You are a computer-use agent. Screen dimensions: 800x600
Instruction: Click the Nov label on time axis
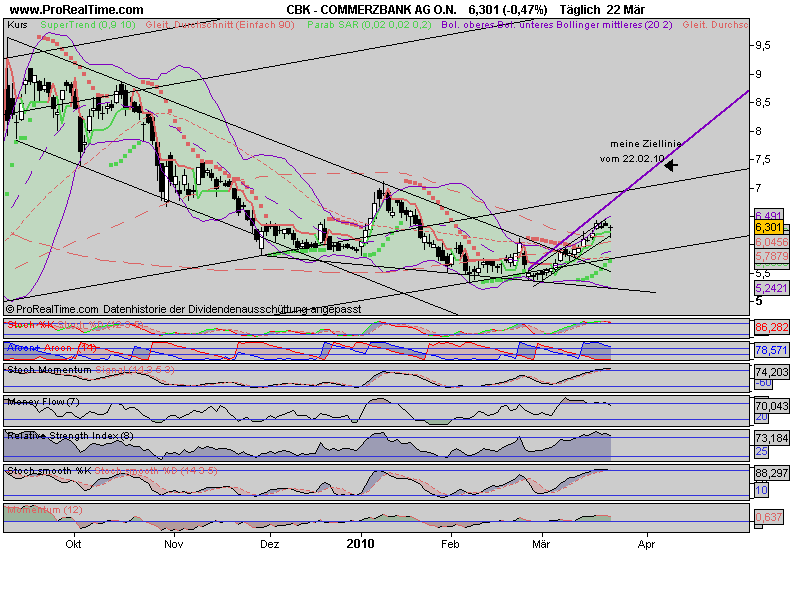(x=173, y=544)
